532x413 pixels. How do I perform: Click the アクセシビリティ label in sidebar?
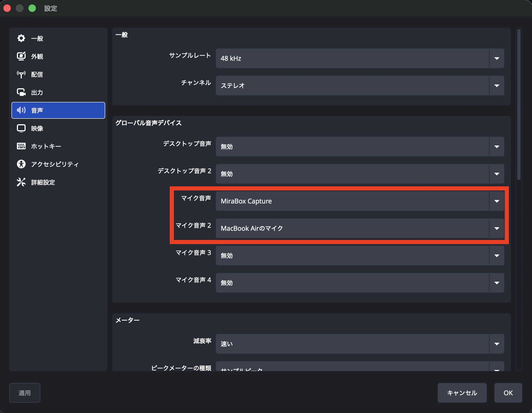pos(55,164)
